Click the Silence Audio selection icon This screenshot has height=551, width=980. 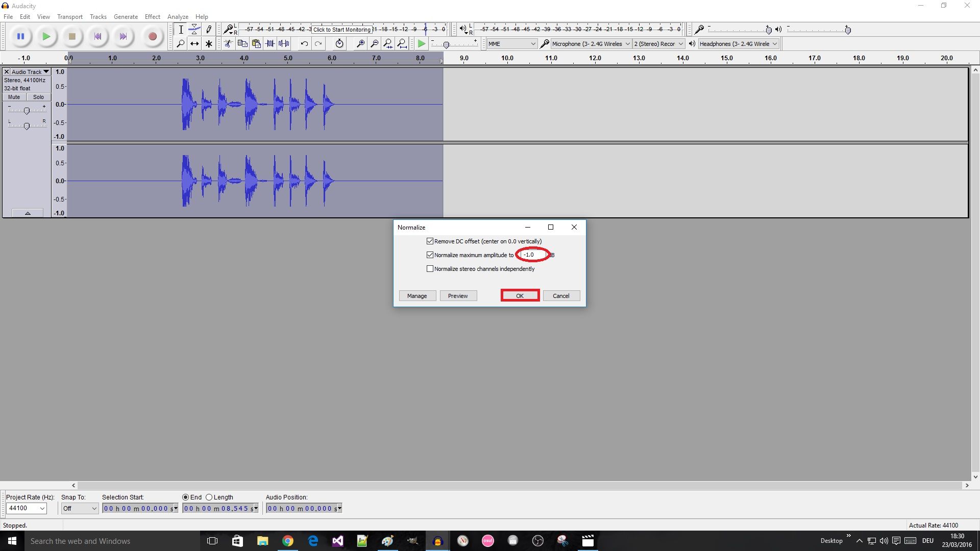(x=284, y=43)
